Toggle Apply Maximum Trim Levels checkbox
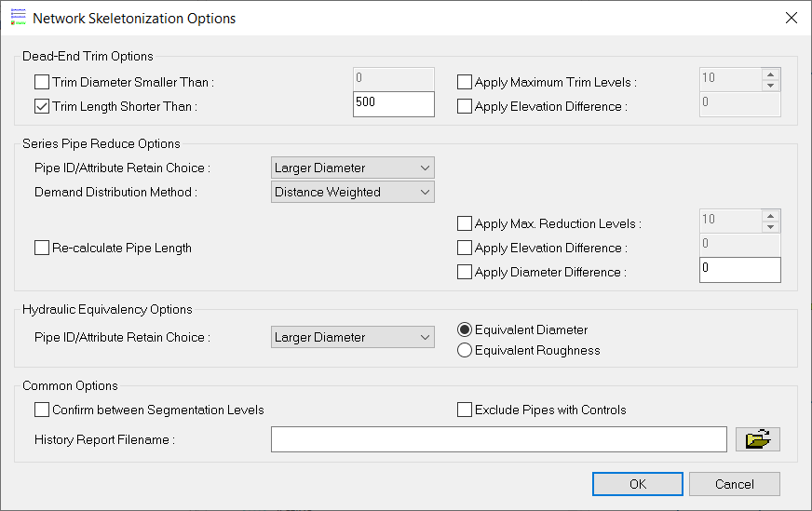This screenshot has width=812, height=511. click(465, 83)
